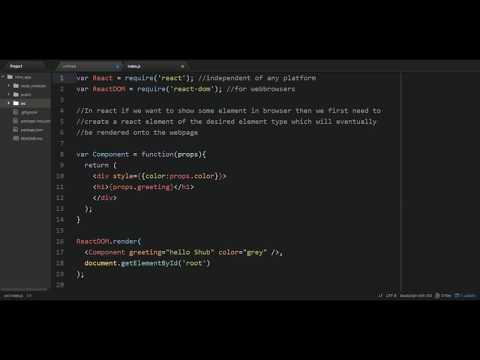Click the comment '//be rendered onto the webpage'
The width and height of the screenshot is (480, 360).
coord(137,133)
